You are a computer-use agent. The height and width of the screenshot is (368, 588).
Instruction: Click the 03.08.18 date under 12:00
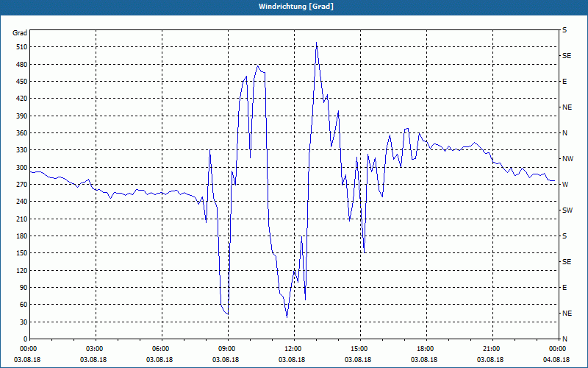pyautogui.click(x=292, y=360)
